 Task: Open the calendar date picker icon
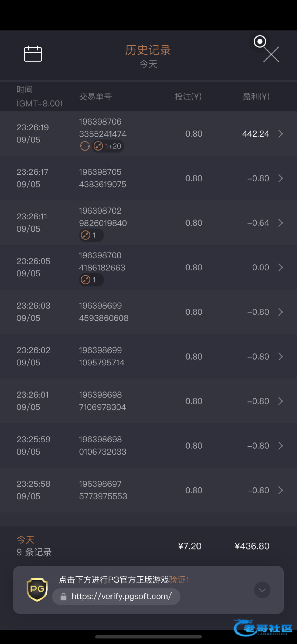pos(33,54)
